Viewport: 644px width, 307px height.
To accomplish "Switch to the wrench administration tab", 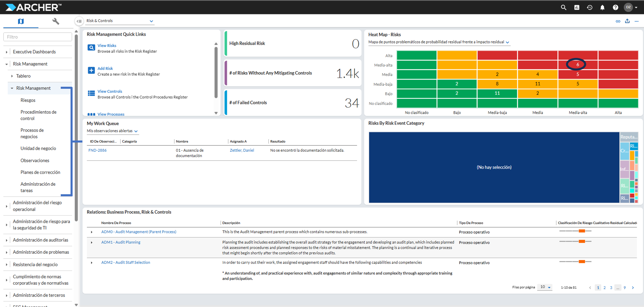I will point(55,21).
